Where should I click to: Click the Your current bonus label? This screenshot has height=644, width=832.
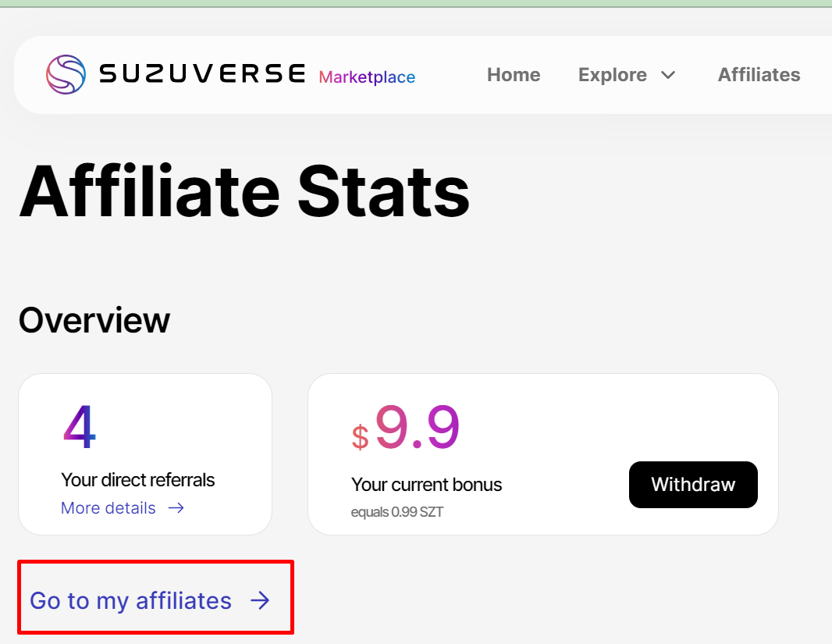coord(426,485)
